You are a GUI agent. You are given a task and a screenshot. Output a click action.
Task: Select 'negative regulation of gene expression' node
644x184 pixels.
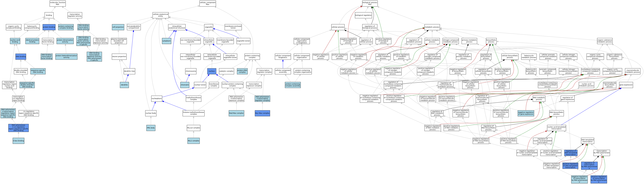pyautogui.click(x=526, y=113)
